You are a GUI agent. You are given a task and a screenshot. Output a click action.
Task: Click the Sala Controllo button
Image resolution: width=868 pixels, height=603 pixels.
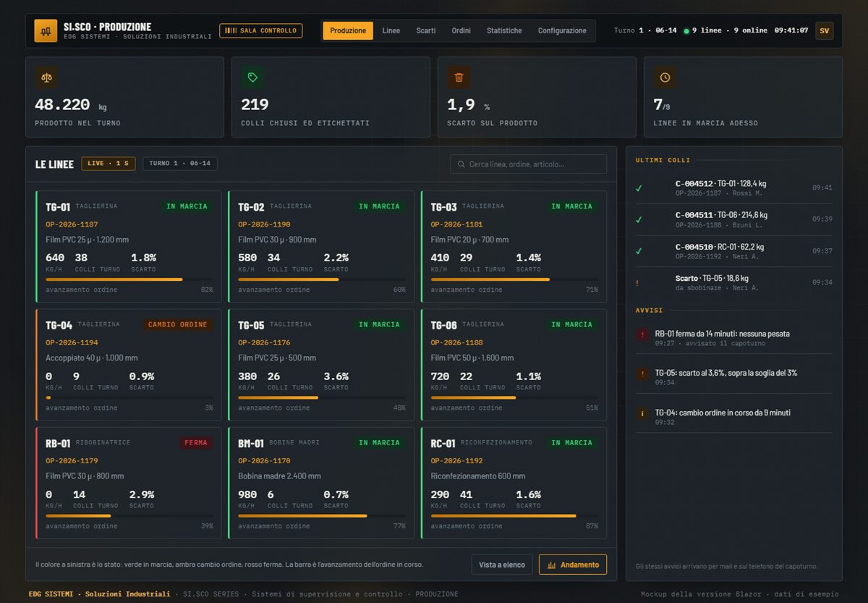[x=261, y=30]
